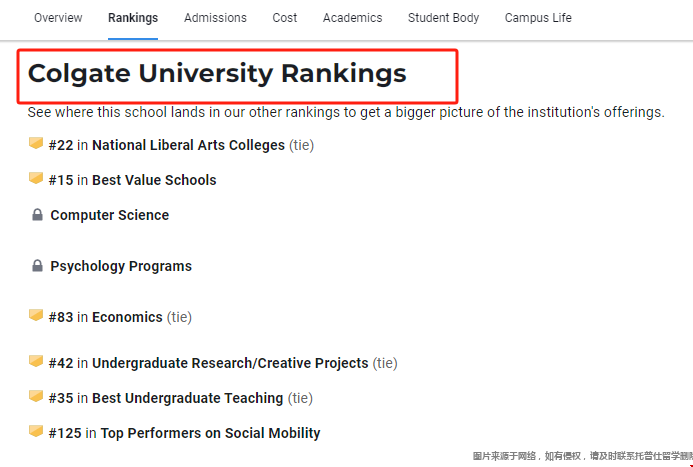Click the lock icon beside Psychology Programs
Screen dimensions: 693x467
(38, 266)
